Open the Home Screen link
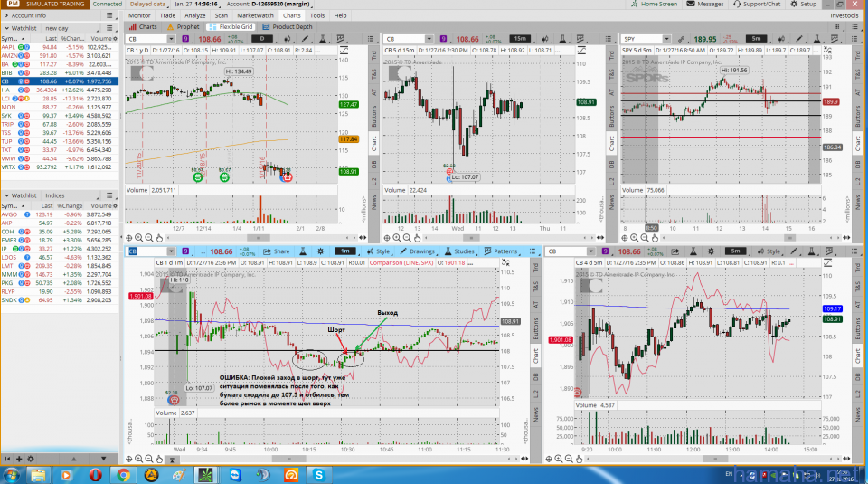The width and height of the screenshot is (868, 484). pos(654,4)
